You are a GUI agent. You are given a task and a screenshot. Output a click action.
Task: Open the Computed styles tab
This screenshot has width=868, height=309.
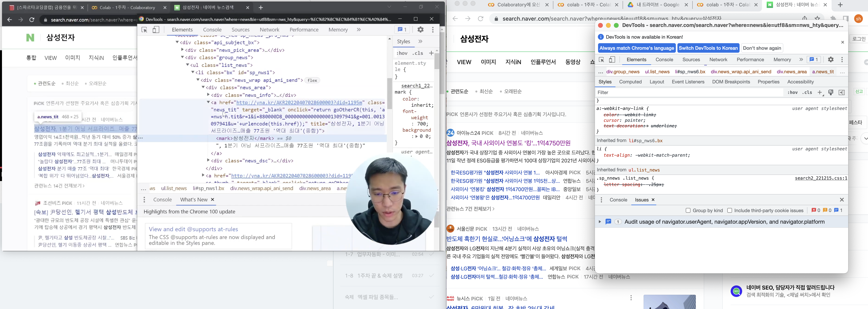click(x=630, y=82)
